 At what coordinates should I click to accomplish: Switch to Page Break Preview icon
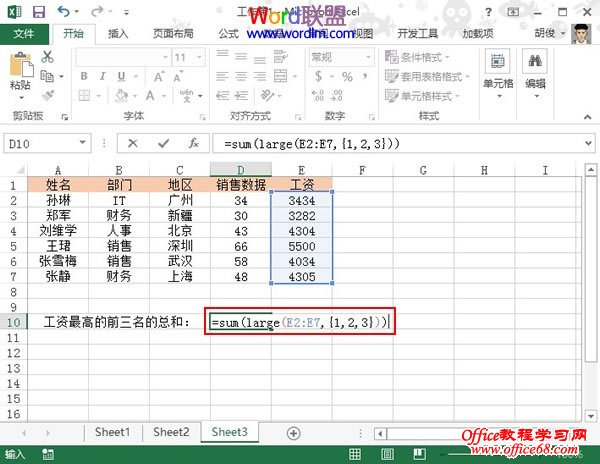(x=419, y=454)
